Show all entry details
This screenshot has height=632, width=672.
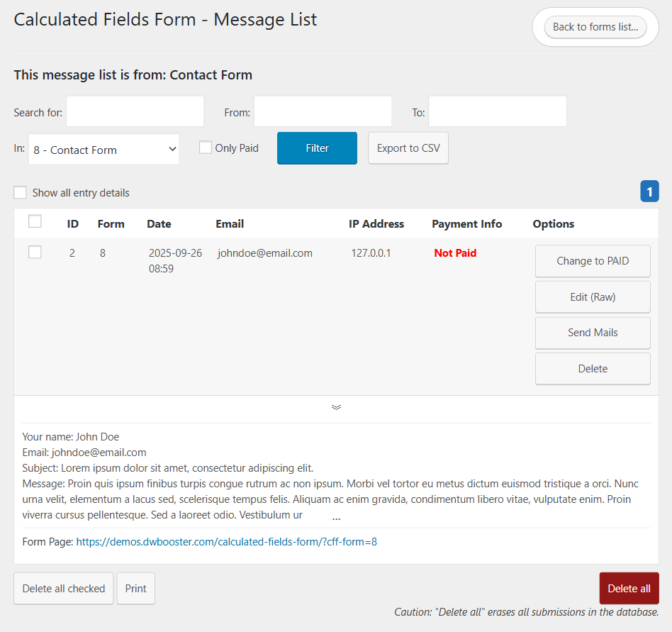[x=20, y=192]
